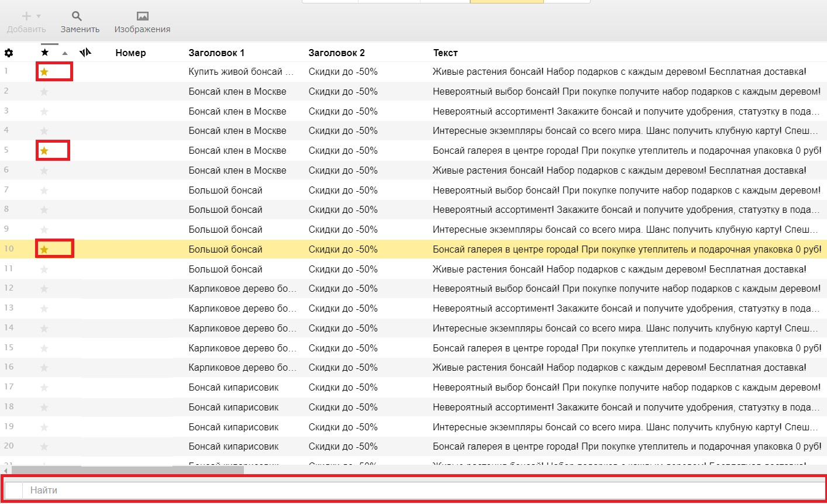The height and width of the screenshot is (504, 827).
Task: Sort by the Заголовок 2 column header
Action: [x=336, y=53]
